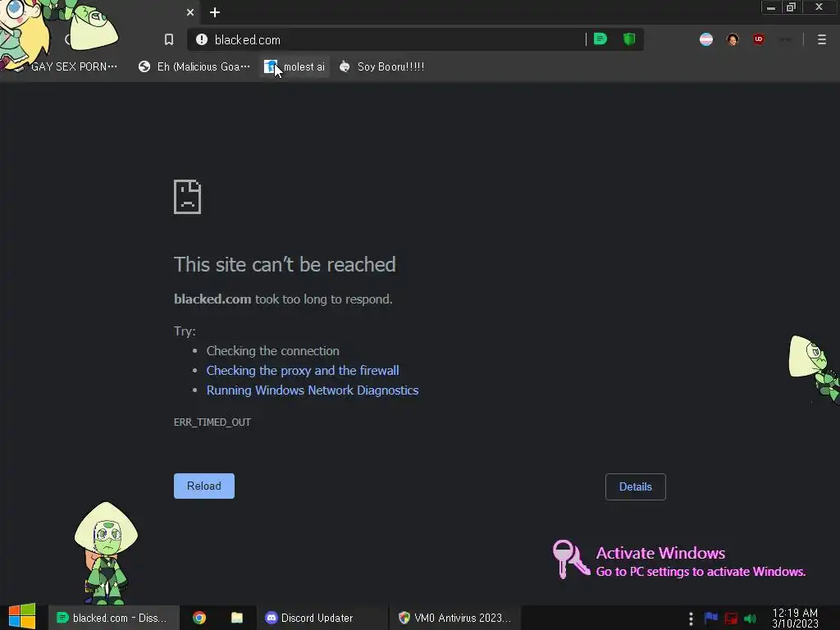Image resolution: width=840 pixels, height=630 pixels.
Task: Minimize the browser window
Action: [771, 7]
